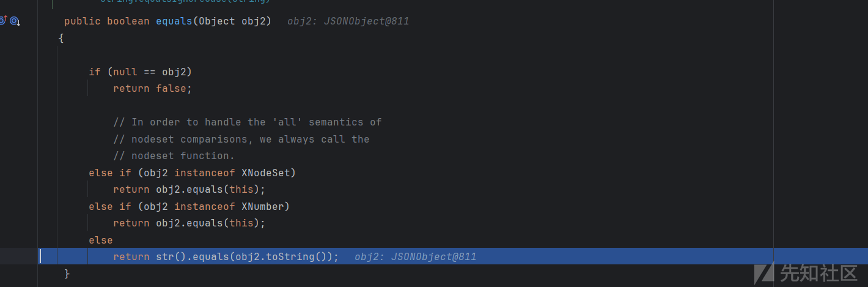Screen dimensions: 868x287
Task: Click the comment line mentioning 'all' semantics
Action: (247, 122)
